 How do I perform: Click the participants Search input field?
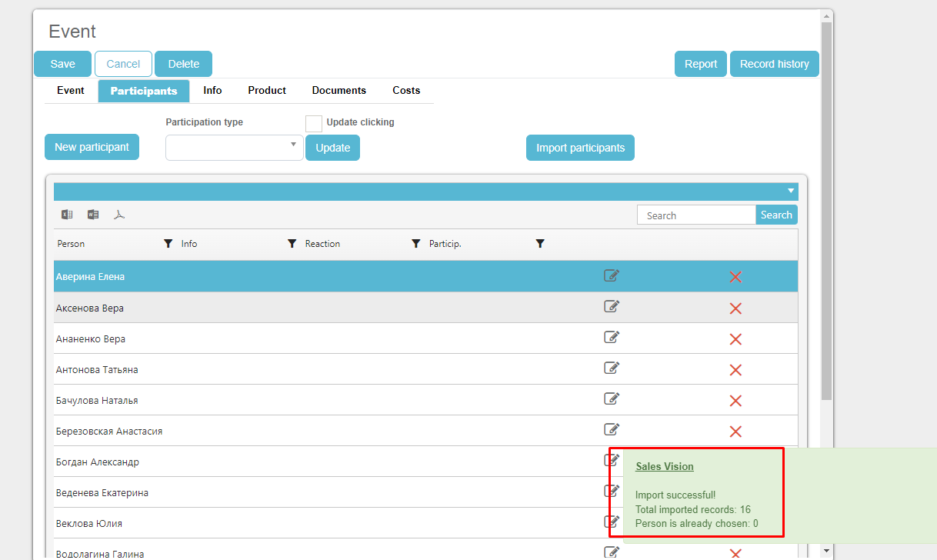pos(696,215)
